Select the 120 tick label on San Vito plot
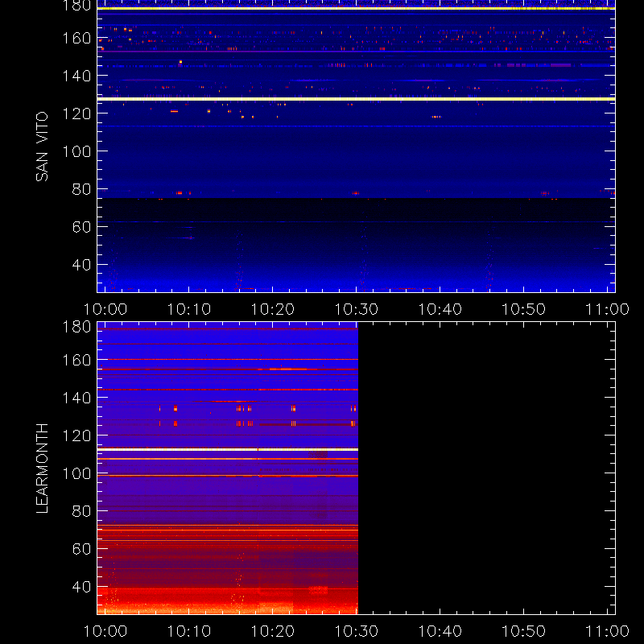This screenshot has height=644, width=644. (x=76, y=114)
